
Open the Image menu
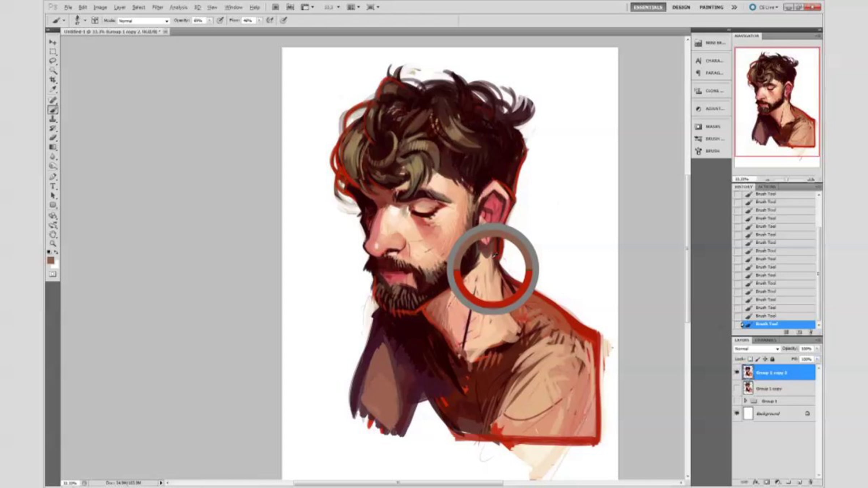pyautogui.click(x=100, y=7)
